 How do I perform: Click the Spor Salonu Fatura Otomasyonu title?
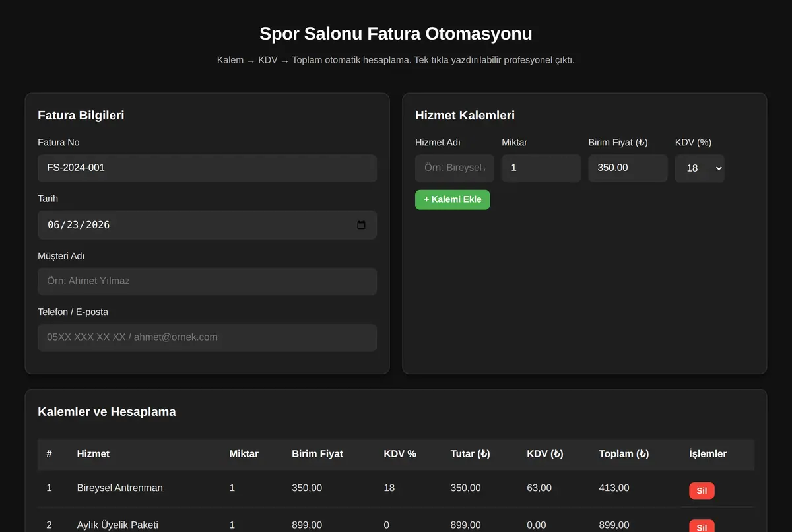396,34
